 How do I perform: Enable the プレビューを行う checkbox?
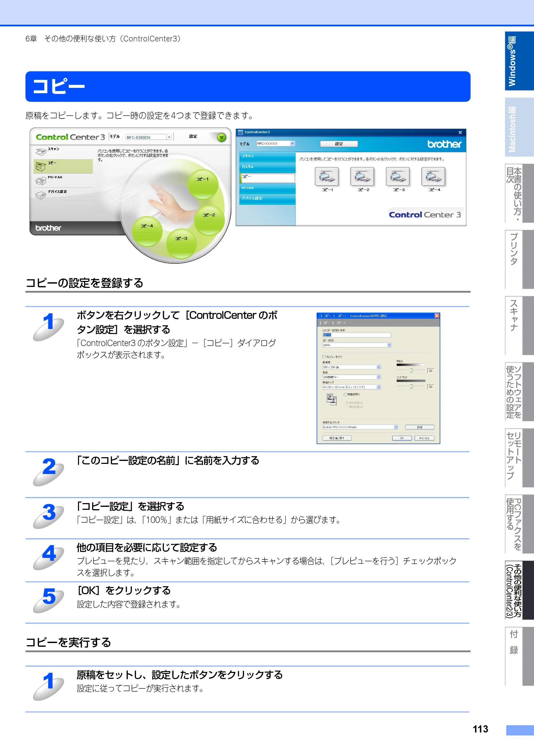click(x=324, y=357)
